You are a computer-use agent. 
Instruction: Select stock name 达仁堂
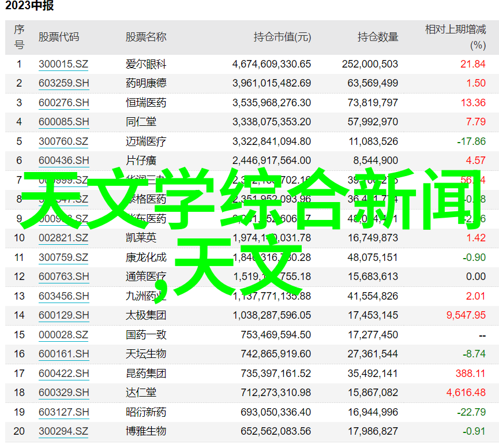[141, 392]
